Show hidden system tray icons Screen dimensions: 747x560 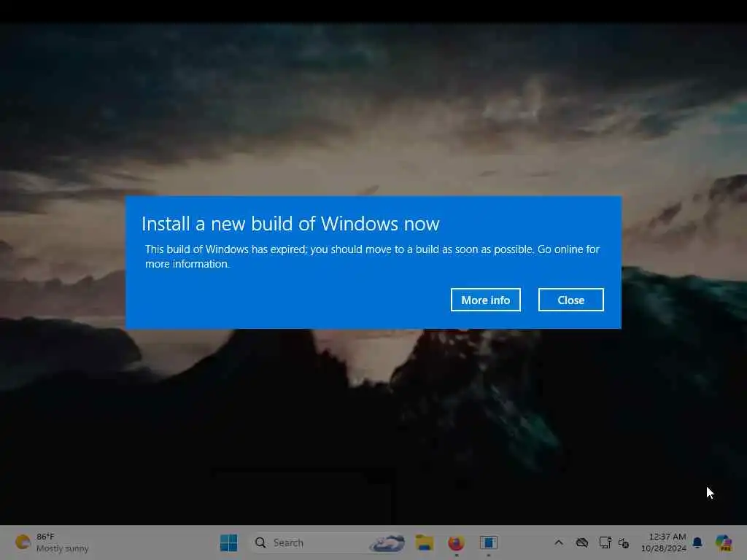[559, 542]
